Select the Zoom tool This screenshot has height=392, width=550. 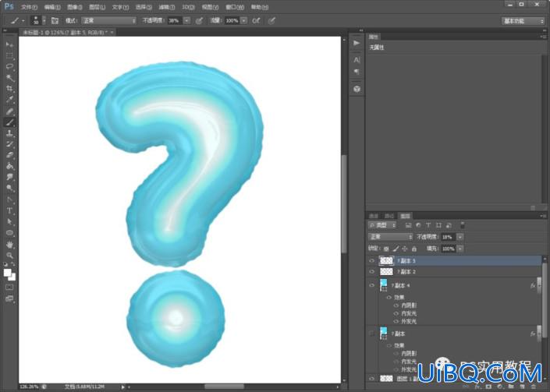click(x=9, y=256)
